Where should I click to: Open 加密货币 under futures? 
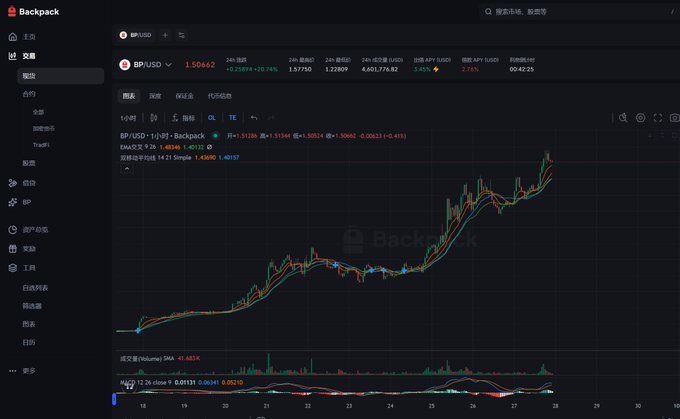tap(43, 128)
